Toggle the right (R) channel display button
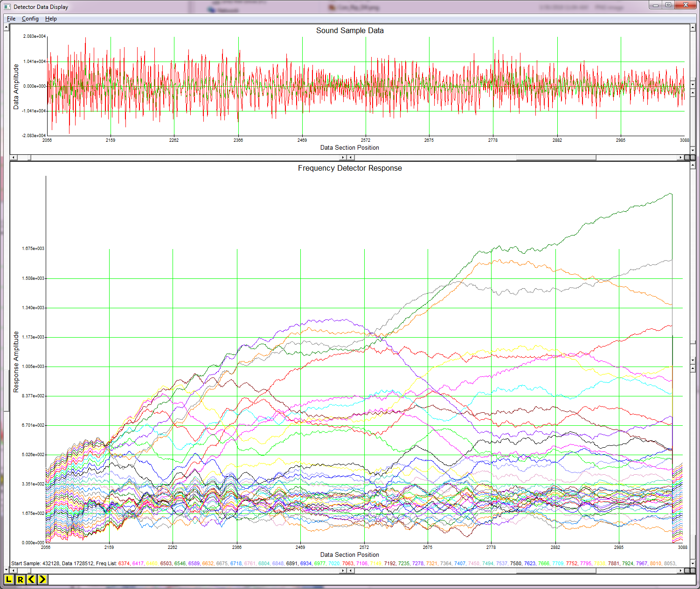This screenshot has width=700, height=589. [21, 580]
